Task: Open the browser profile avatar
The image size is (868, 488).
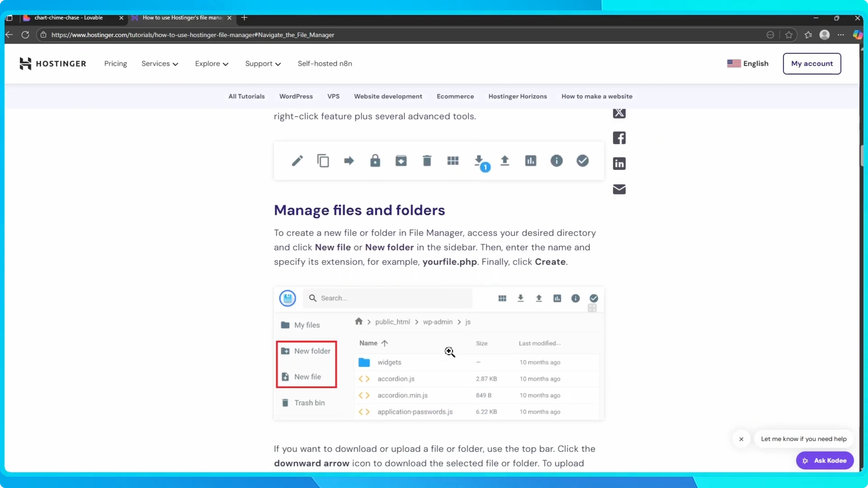Action: [825, 35]
